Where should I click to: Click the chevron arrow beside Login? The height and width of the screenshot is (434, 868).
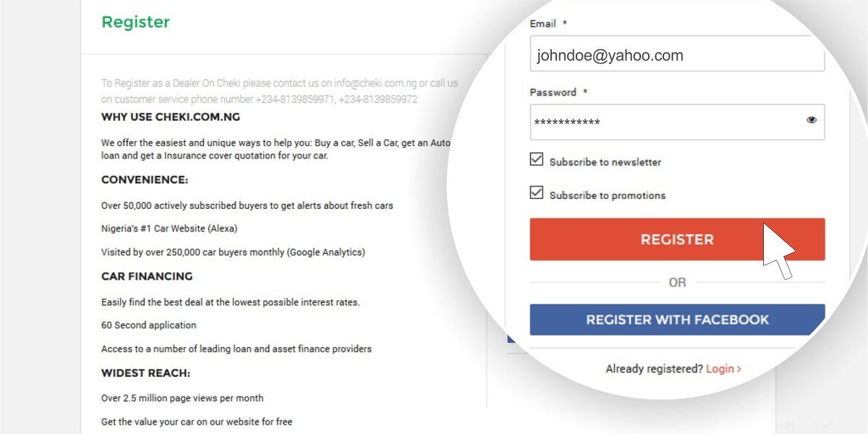(739, 369)
